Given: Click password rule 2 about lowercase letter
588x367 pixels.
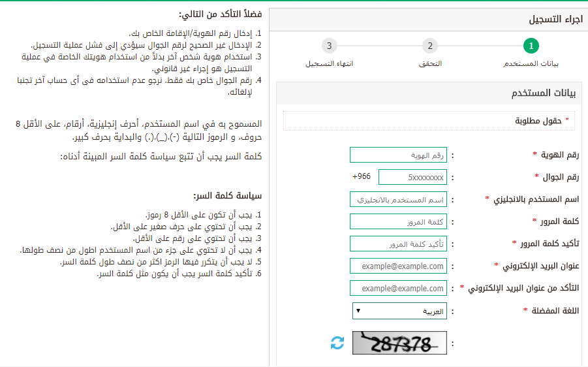Looking at the screenshot, I should tap(187, 227).
